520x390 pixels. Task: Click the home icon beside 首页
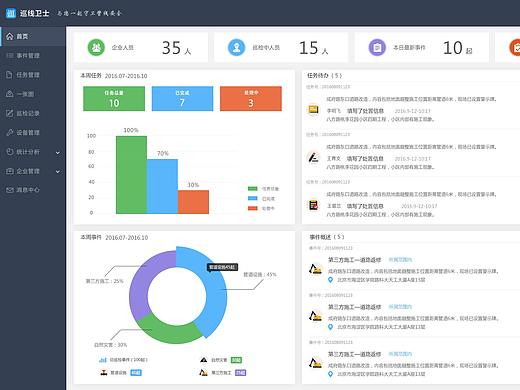coord(10,36)
